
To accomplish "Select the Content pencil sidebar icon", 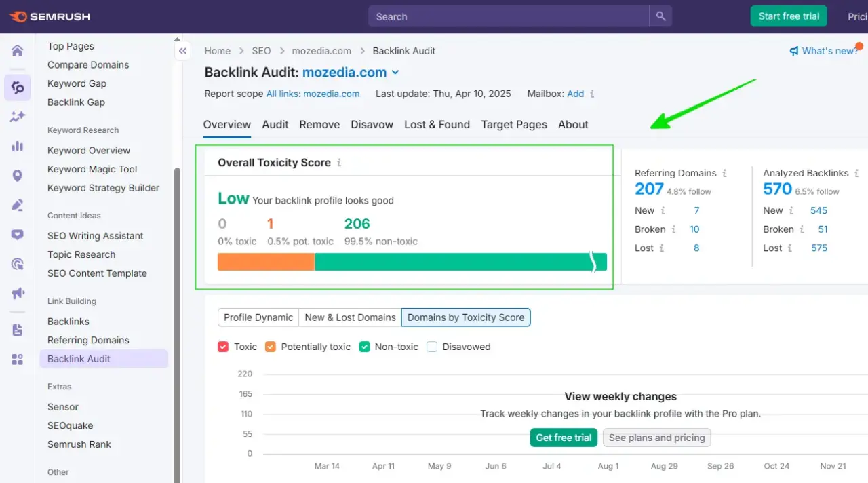I will click(x=17, y=204).
